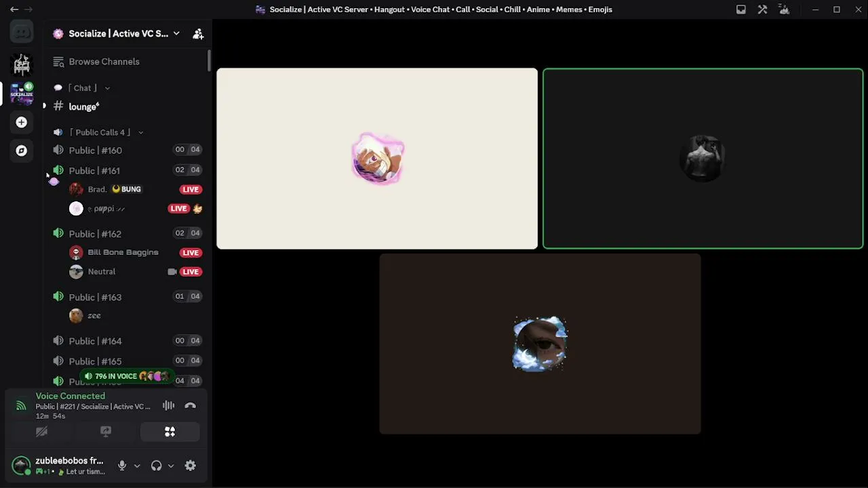Open server menu dropdown arrow

176,33
